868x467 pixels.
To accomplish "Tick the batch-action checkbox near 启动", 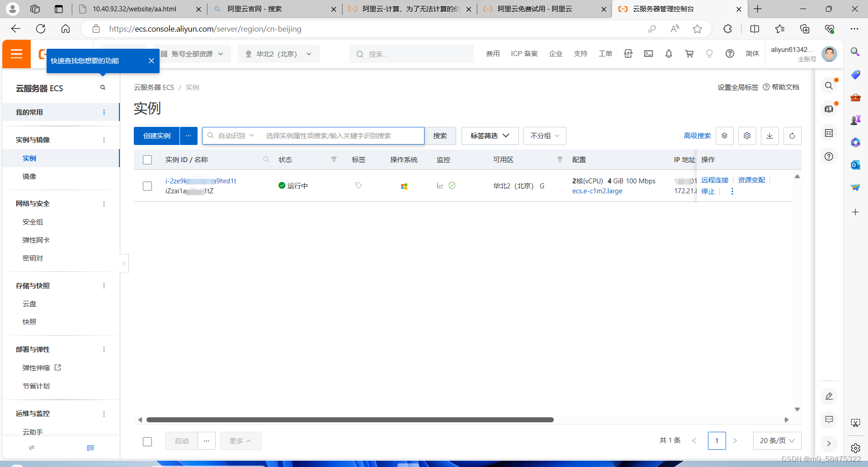I will 147,441.
